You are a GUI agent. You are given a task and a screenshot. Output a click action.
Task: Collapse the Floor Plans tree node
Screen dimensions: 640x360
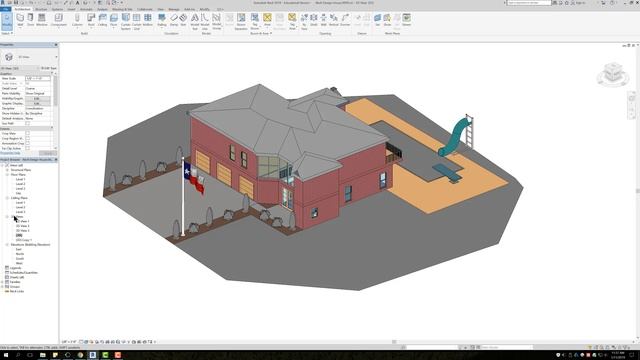(7, 175)
